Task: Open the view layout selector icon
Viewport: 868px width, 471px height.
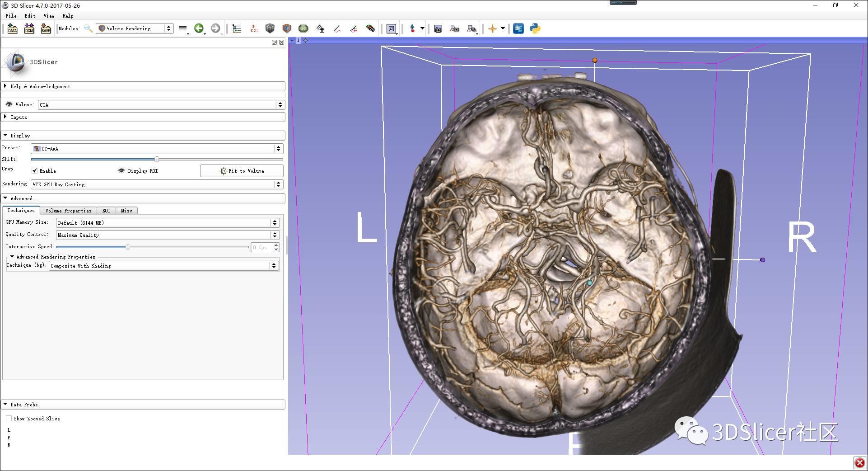Action: (392, 28)
